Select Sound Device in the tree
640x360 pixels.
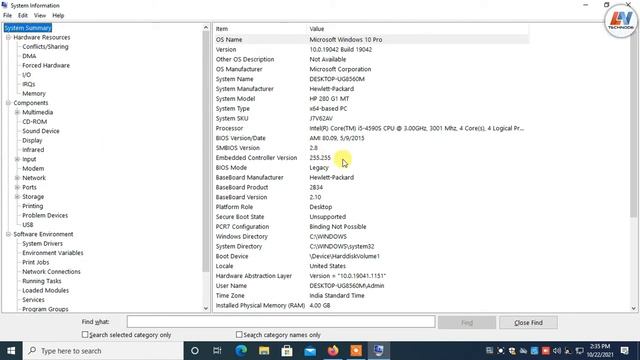[x=41, y=131]
